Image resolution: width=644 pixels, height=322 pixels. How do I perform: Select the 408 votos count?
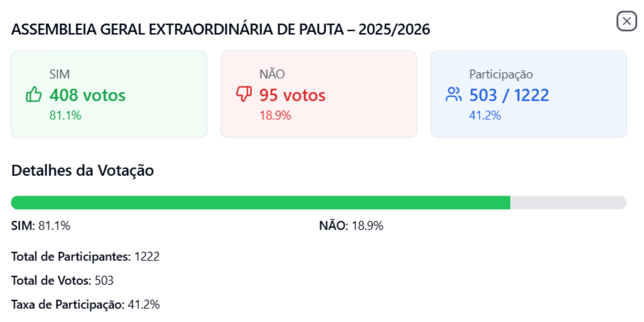pyautogui.click(x=87, y=95)
